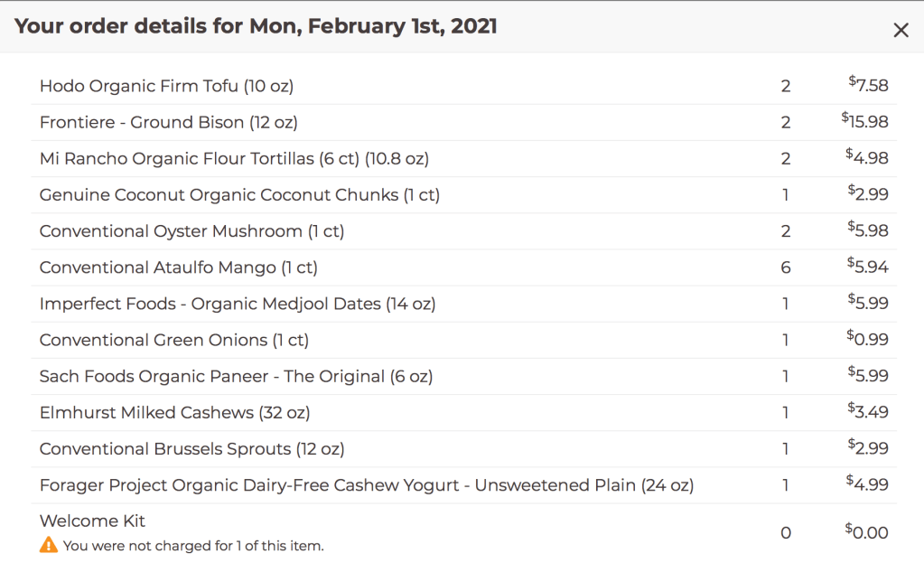The height and width of the screenshot is (563, 924).
Task: Select the Welcome Kit item name
Action: [x=92, y=521]
